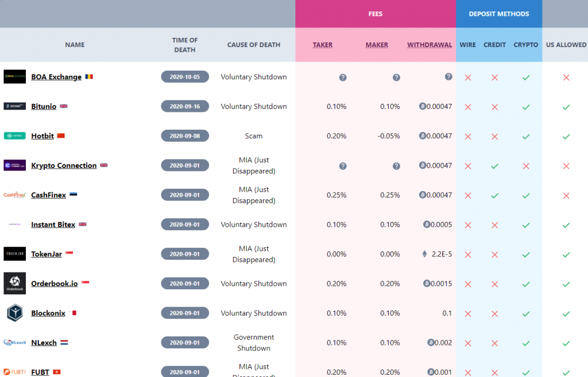Open the CashFinex exchange link
The height and width of the screenshot is (377, 588).
[x=48, y=195]
